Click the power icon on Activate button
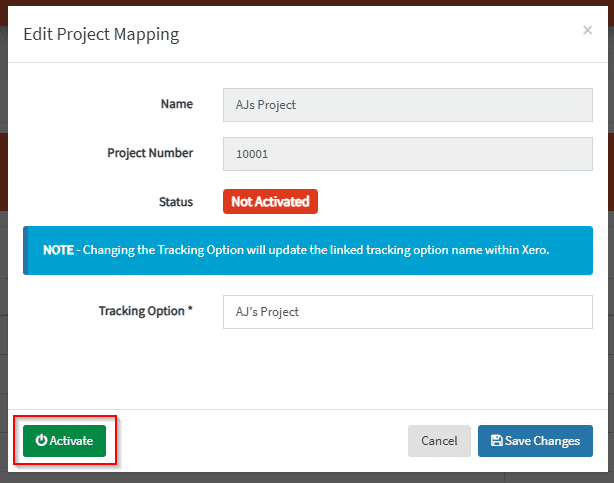The height and width of the screenshot is (483, 614). point(41,441)
